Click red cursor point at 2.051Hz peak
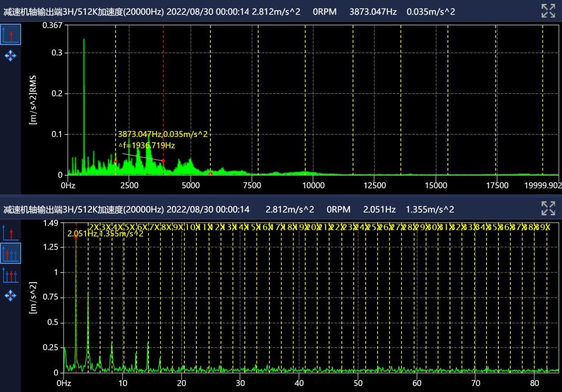The height and width of the screenshot is (392, 562). pyautogui.click(x=76, y=237)
